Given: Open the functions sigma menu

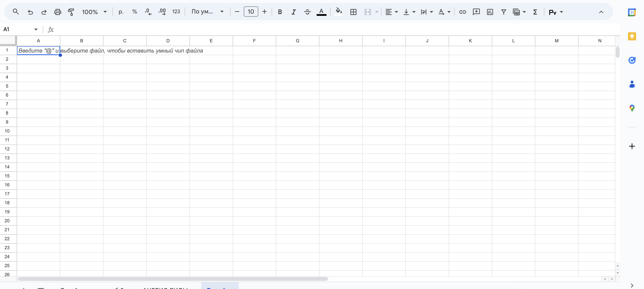Looking at the screenshot, I should tap(535, 12).
